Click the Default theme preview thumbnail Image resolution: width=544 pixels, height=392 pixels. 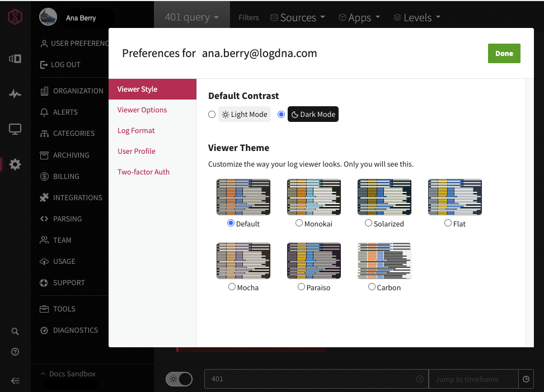tap(243, 197)
